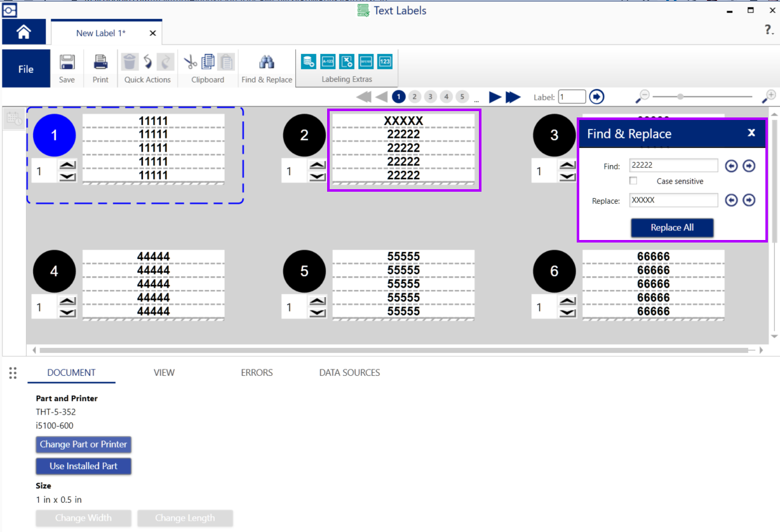This screenshot has height=532, width=780.
Task: Click the 123 sequence Labeling Extras icon
Action: point(385,62)
